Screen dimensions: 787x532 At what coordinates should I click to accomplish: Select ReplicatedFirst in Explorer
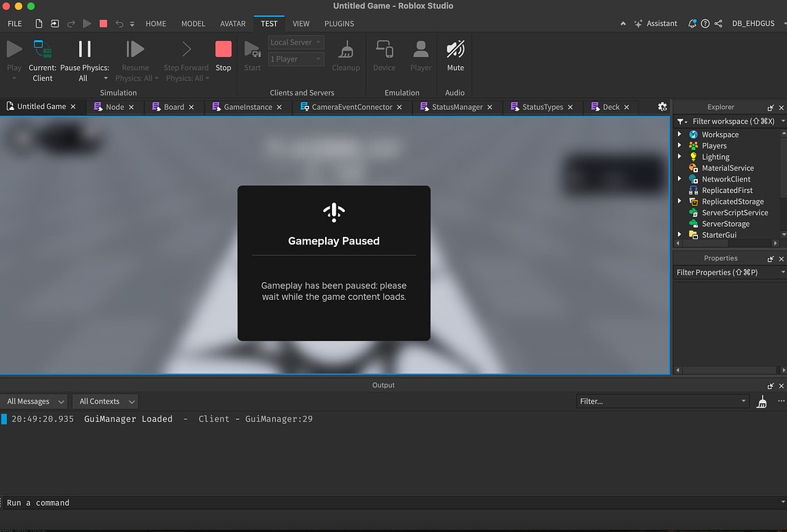click(727, 190)
